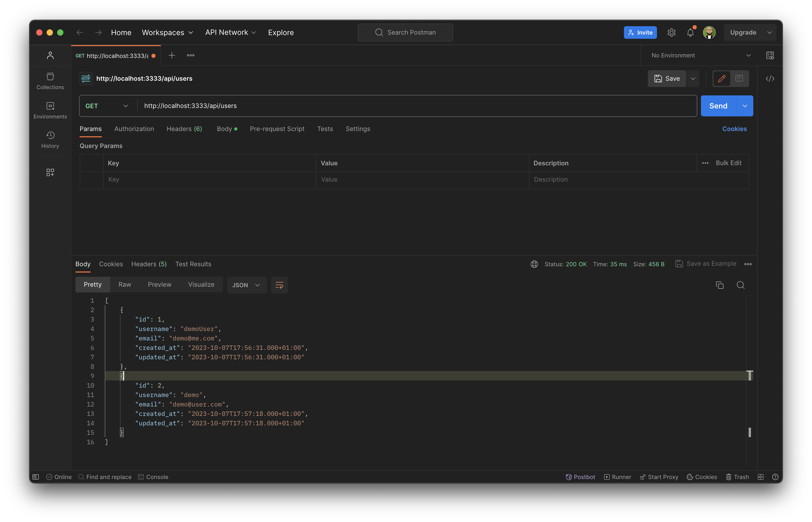Switch to documentation edit mode with pencil toggle
Image resolution: width=812 pixels, height=522 pixels.
click(x=722, y=78)
